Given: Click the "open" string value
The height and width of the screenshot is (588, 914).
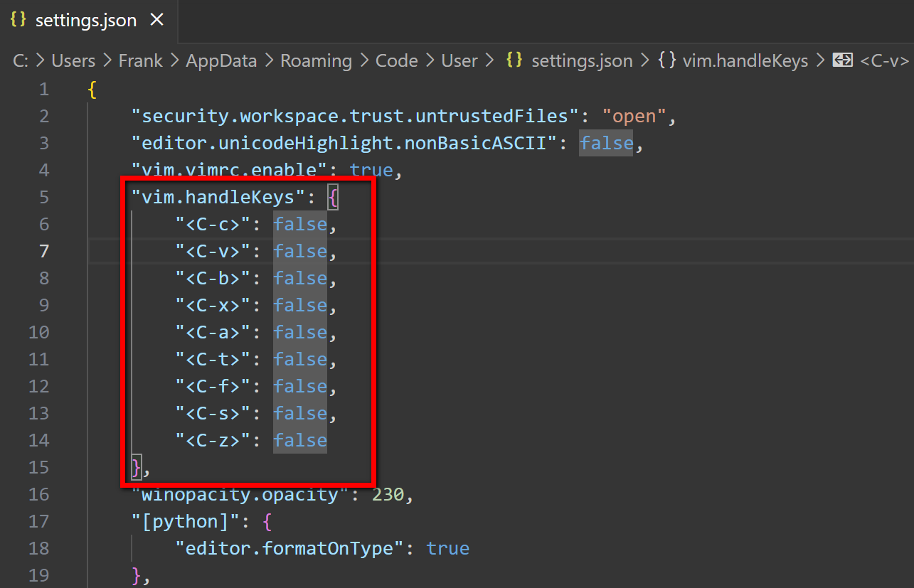Looking at the screenshot, I should click(634, 116).
